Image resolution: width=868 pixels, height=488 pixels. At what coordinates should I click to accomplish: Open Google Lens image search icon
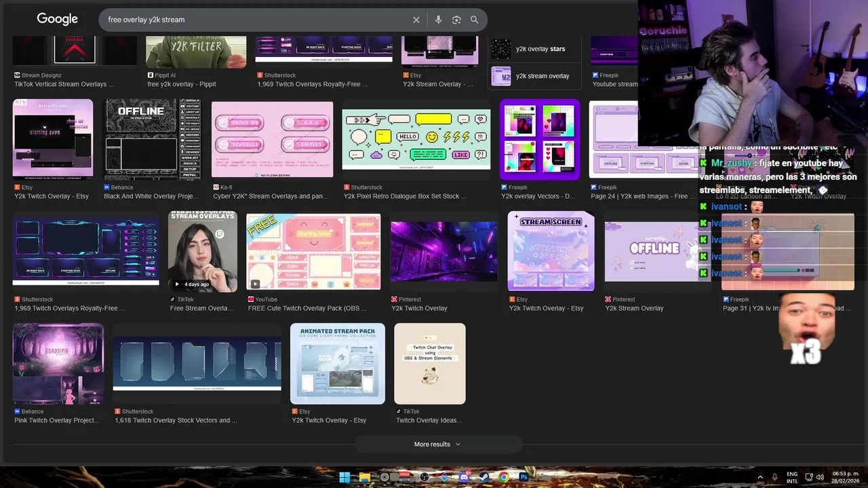coord(456,20)
